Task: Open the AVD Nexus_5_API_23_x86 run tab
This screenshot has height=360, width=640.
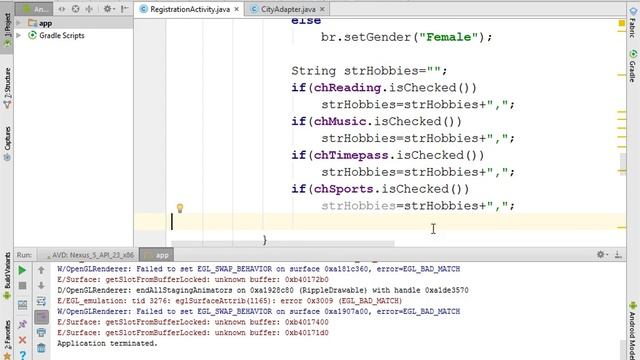Action: click(89, 255)
